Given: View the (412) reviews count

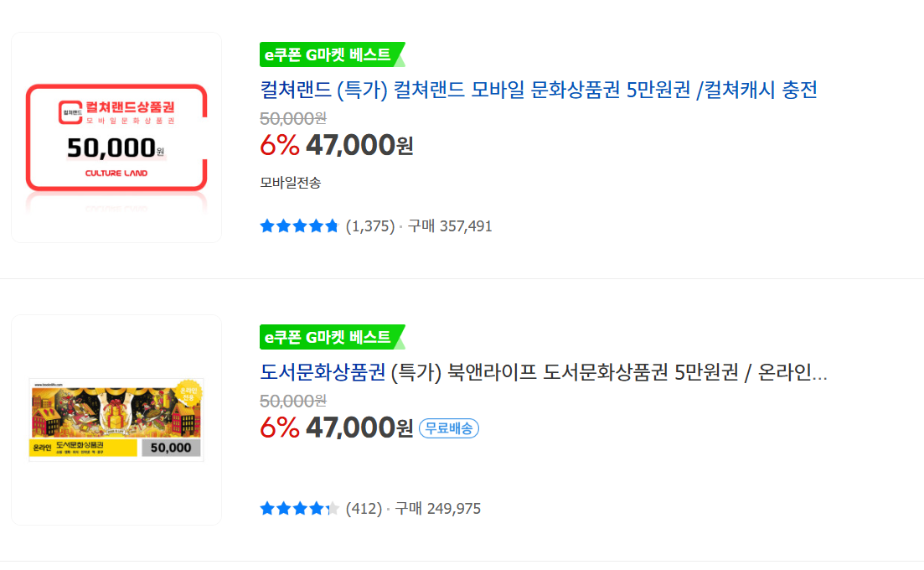Looking at the screenshot, I should (364, 509).
